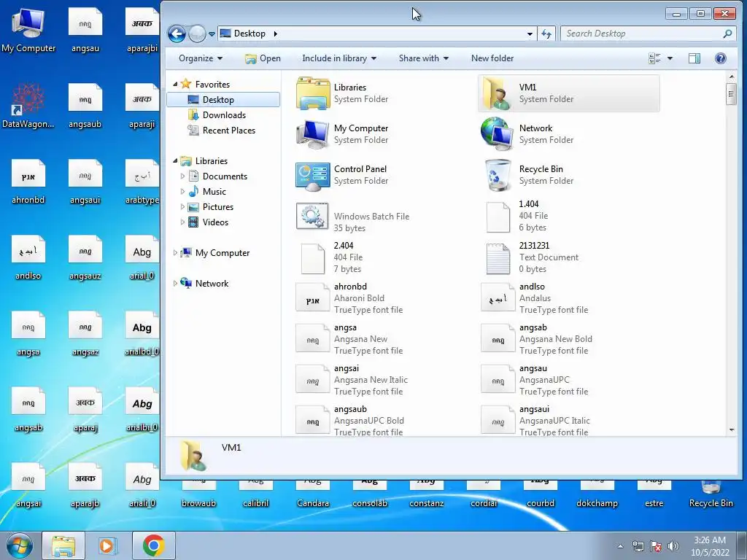Open the Organize menu
The width and height of the screenshot is (747, 560).
tap(201, 58)
